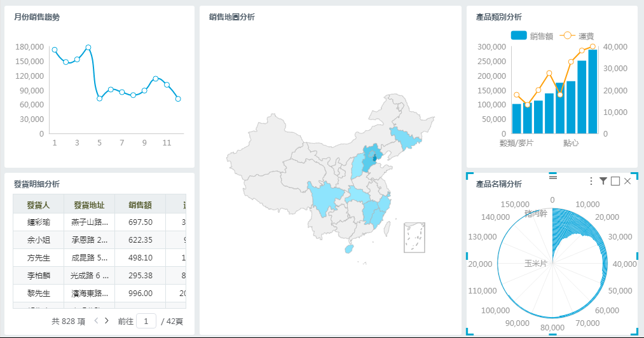
Task: Click the month 5 data point on line chart
Action: (99, 98)
